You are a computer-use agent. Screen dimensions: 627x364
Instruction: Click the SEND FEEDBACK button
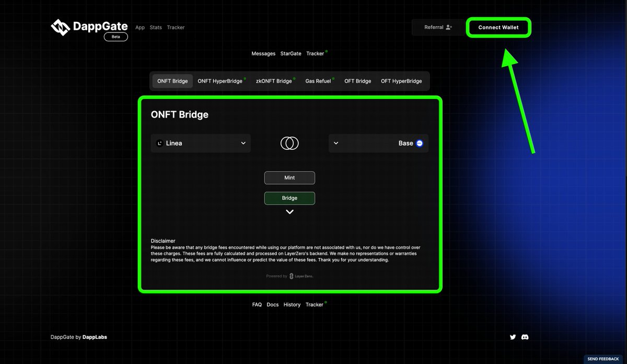[x=603, y=359]
